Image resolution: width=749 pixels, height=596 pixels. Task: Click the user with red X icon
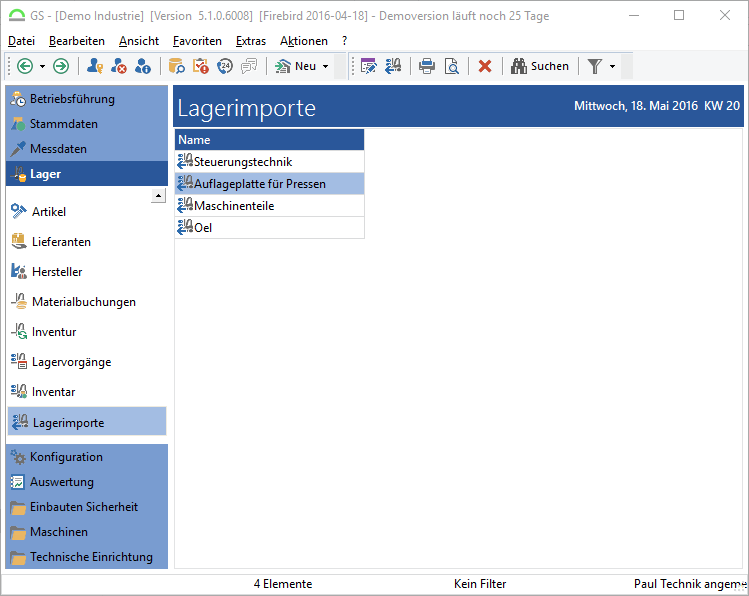118,66
